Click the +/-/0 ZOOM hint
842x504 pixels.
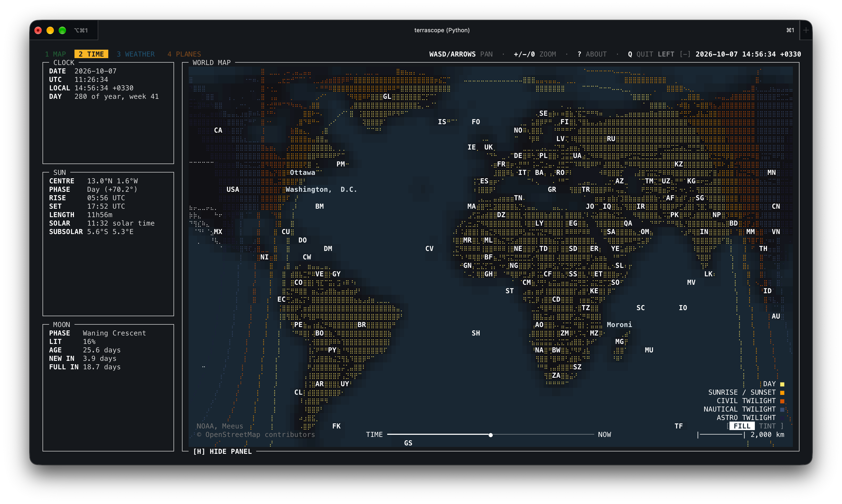[535, 54]
